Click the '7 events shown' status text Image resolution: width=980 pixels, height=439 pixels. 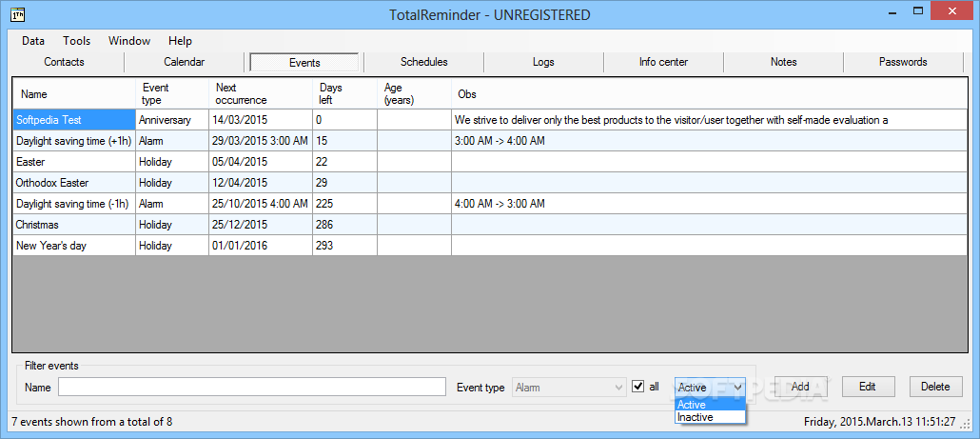[92, 422]
